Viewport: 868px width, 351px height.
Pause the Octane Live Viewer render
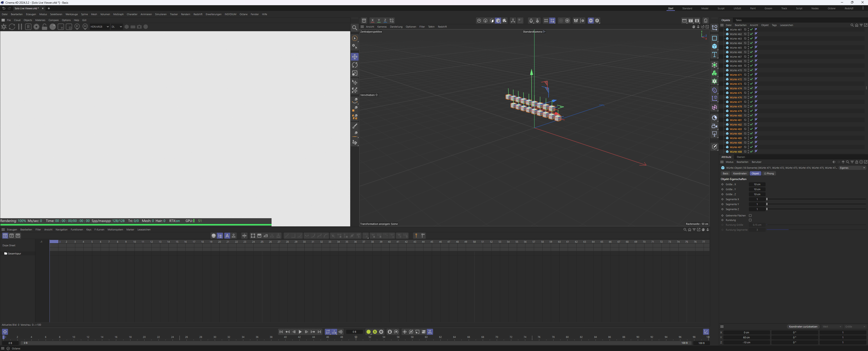coord(20,27)
